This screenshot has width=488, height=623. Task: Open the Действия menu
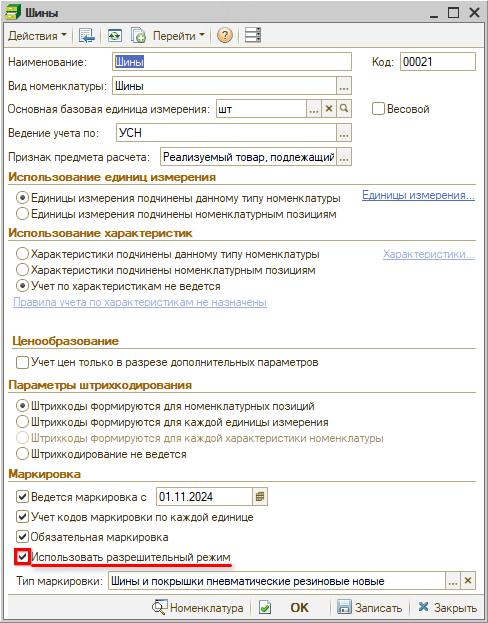pyautogui.click(x=37, y=36)
